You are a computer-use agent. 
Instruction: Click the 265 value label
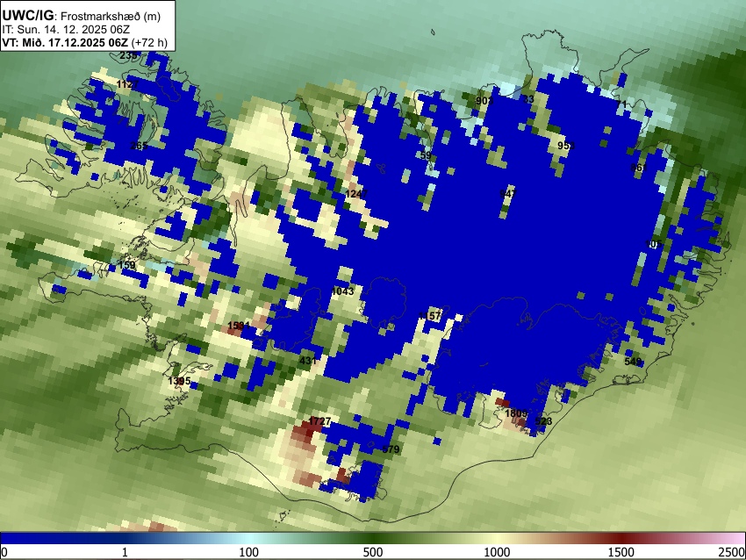(139, 146)
